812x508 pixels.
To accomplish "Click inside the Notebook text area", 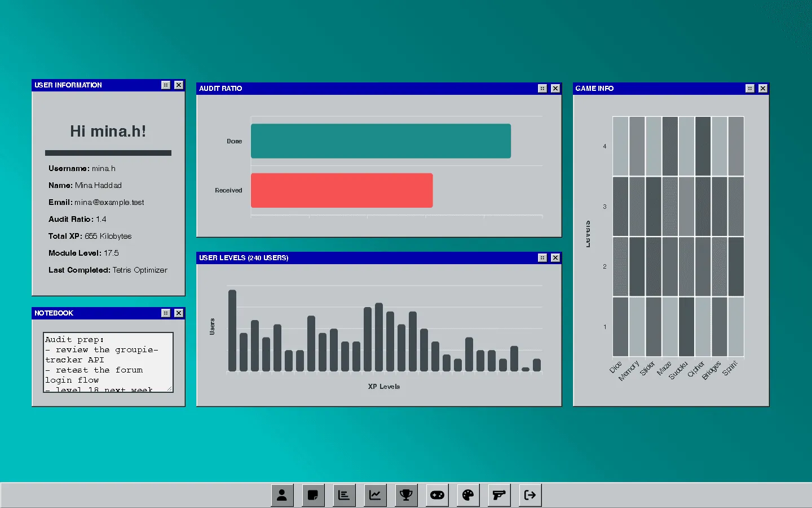I will click(x=108, y=362).
